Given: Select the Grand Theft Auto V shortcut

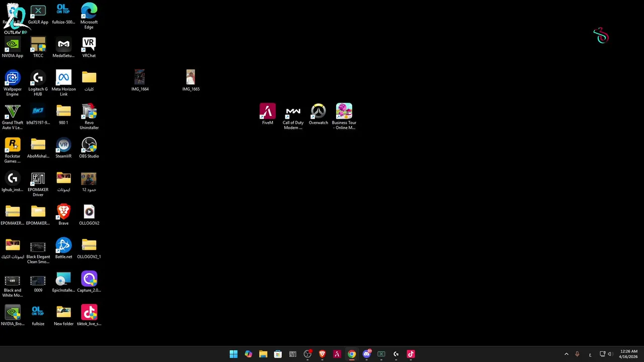Looking at the screenshot, I should (13, 117).
